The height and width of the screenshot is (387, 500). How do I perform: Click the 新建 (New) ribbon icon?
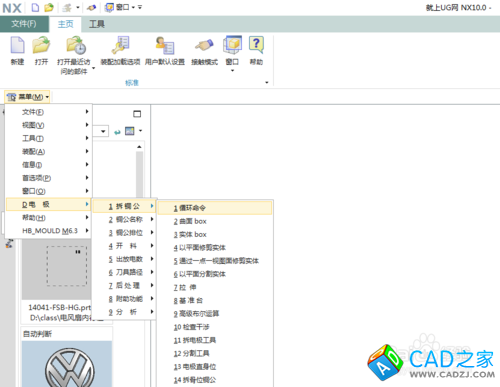[x=17, y=45]
